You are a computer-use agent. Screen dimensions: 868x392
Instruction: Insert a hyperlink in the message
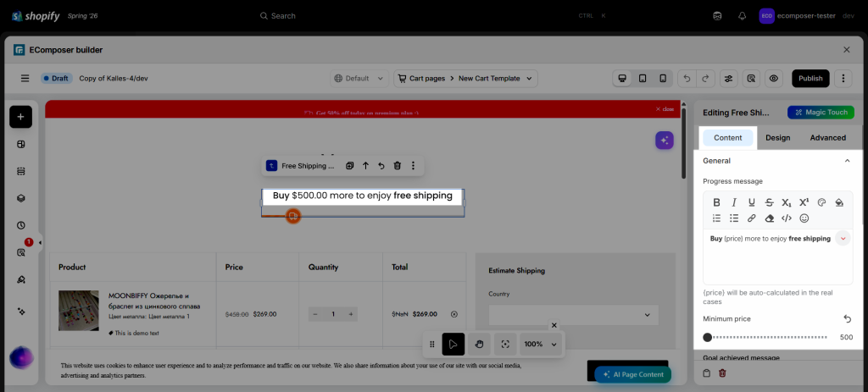751,218
